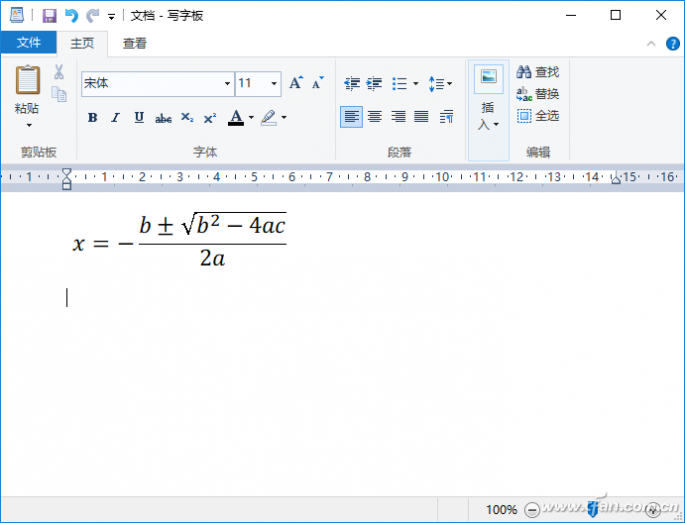
Task: Redo the last action
Action: coord(92,16)
